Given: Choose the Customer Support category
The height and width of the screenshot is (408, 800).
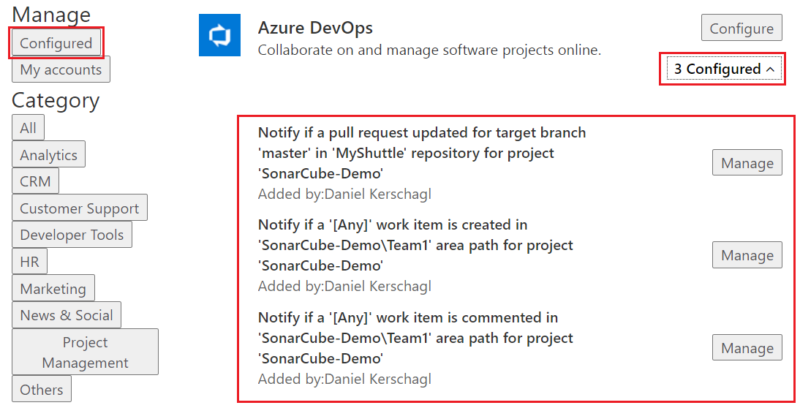Looking at the screenshot, I should pos(80,208).
